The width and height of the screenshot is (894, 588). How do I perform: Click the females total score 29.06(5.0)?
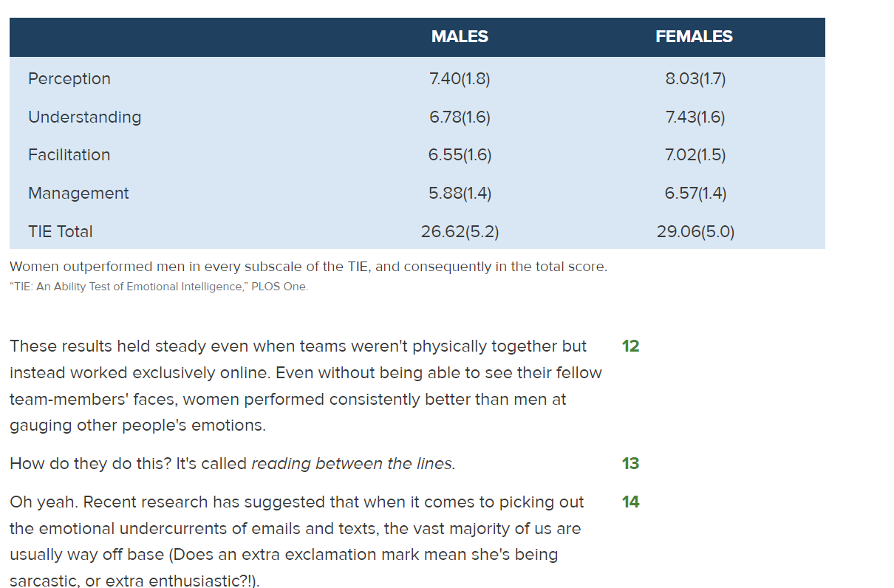tap(695, 232)
